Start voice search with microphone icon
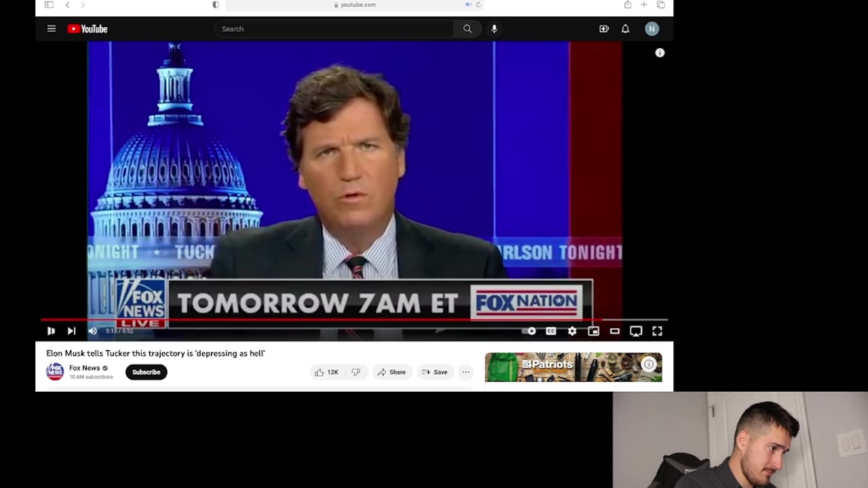The height and width of the screenshot is (488, 868). click(494, 28)
